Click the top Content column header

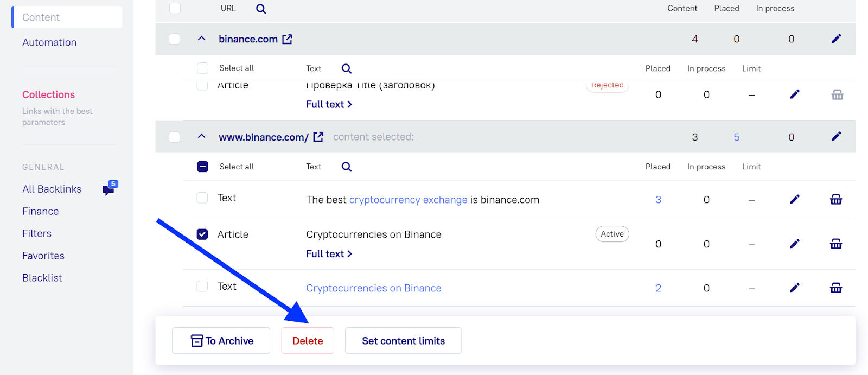682,8
